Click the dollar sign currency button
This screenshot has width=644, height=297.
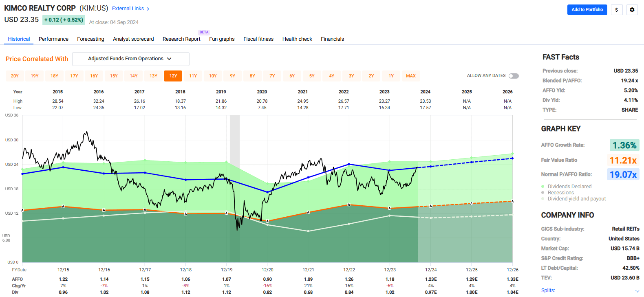coord(616,10)
